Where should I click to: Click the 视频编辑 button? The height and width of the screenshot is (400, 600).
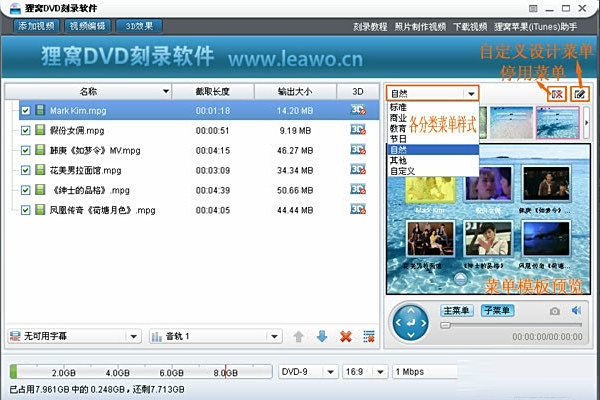click(88, 26)
